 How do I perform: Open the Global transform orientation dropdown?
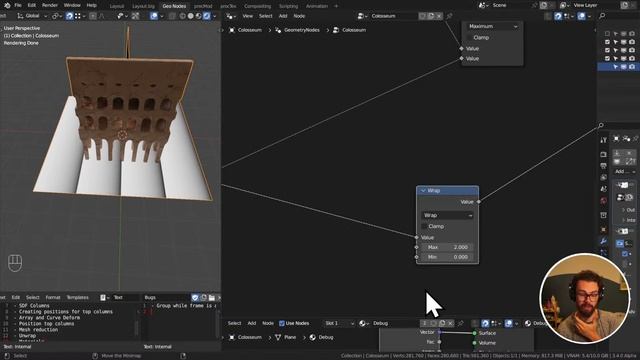(32, 16)
